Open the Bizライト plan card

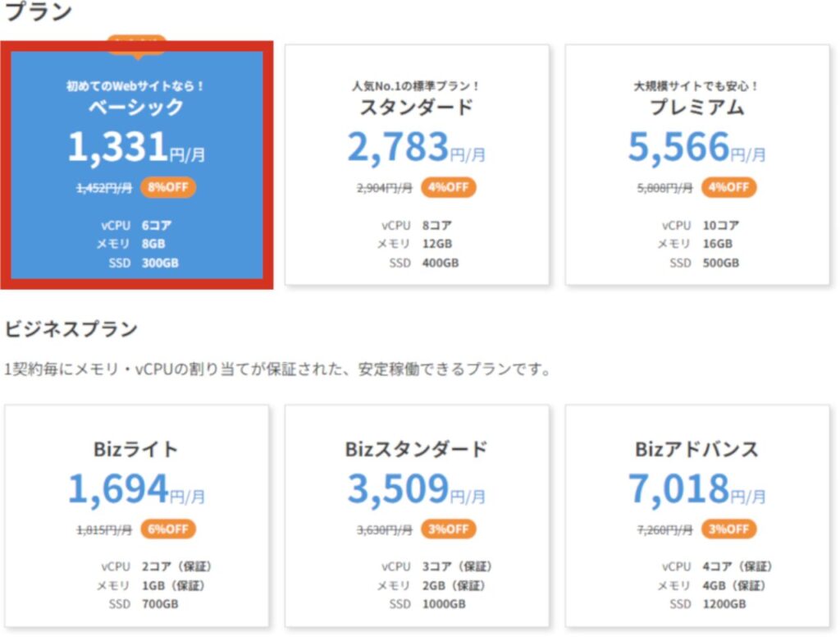point(136,517)
